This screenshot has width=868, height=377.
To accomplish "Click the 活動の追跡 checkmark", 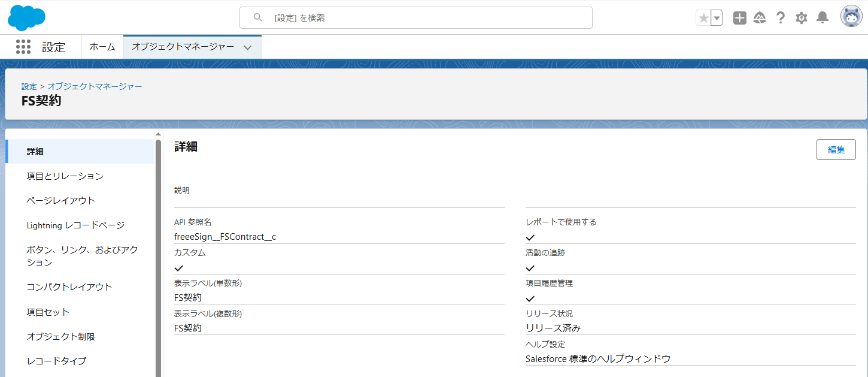I will tap(530, 268).
